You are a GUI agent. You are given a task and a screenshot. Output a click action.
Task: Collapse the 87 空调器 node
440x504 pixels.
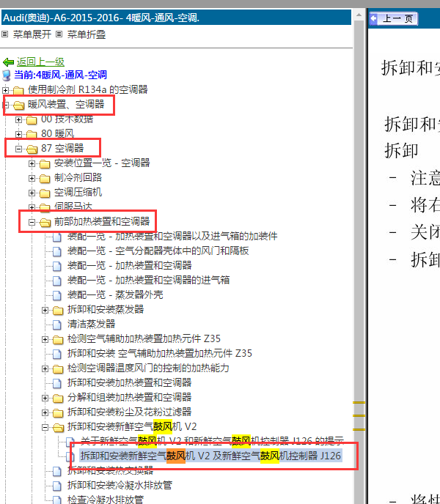click(x=18, y=149)
